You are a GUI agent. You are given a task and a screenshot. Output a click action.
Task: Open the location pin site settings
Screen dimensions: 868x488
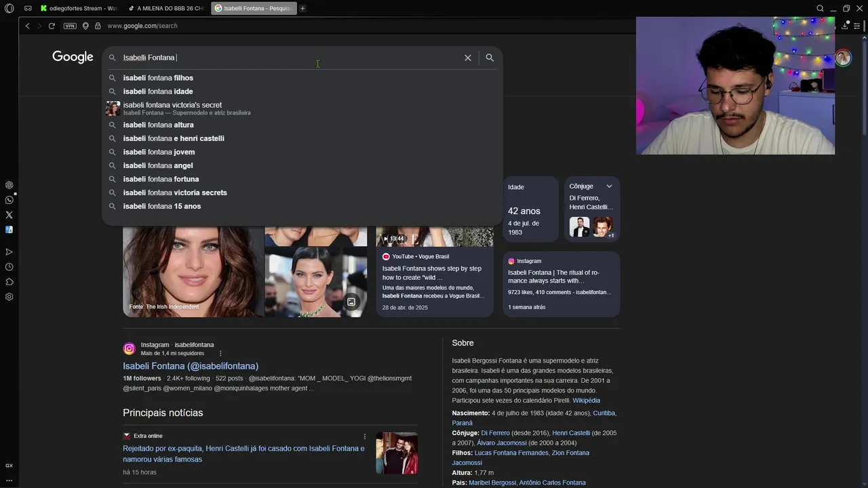tap(85, 26)
